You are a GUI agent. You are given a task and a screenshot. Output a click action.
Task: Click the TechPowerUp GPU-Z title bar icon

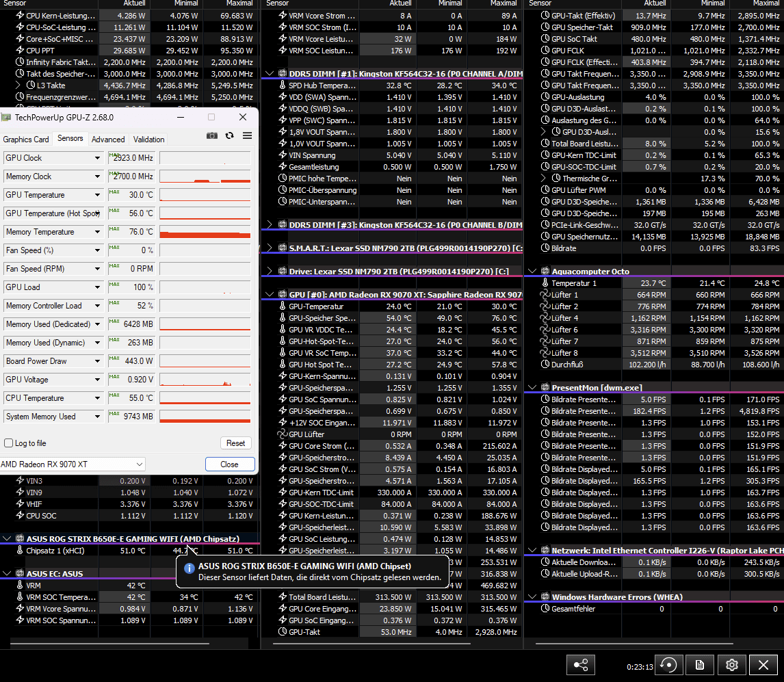coord(6,118)
